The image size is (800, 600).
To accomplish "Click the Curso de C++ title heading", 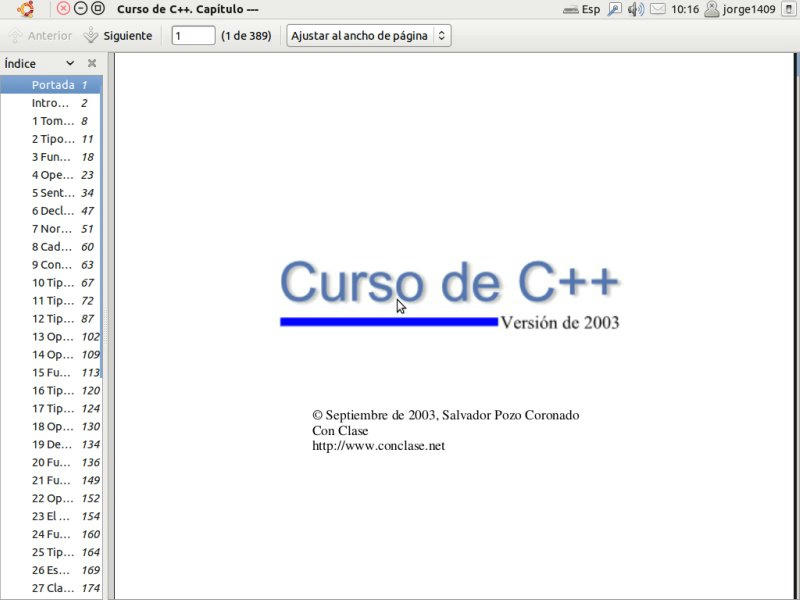I will tap(449, 282).
